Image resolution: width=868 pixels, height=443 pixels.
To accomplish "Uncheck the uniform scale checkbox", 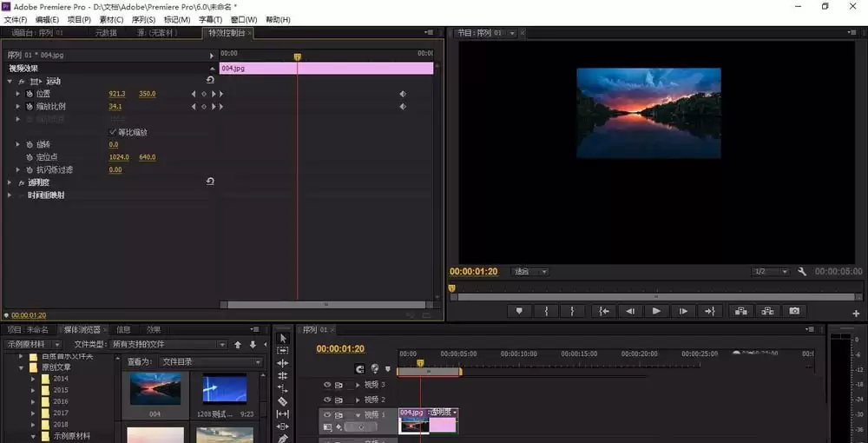I will 113,132.
